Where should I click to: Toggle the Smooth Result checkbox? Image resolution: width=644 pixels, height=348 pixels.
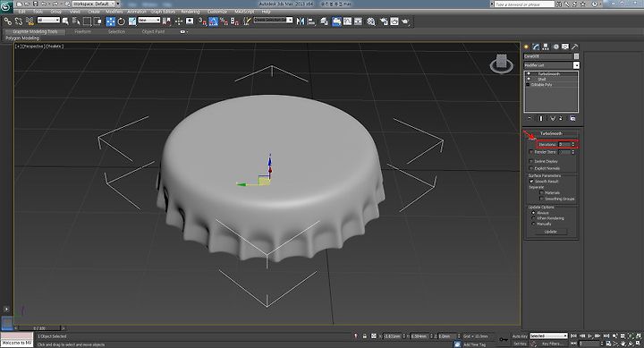coord(531,182)
